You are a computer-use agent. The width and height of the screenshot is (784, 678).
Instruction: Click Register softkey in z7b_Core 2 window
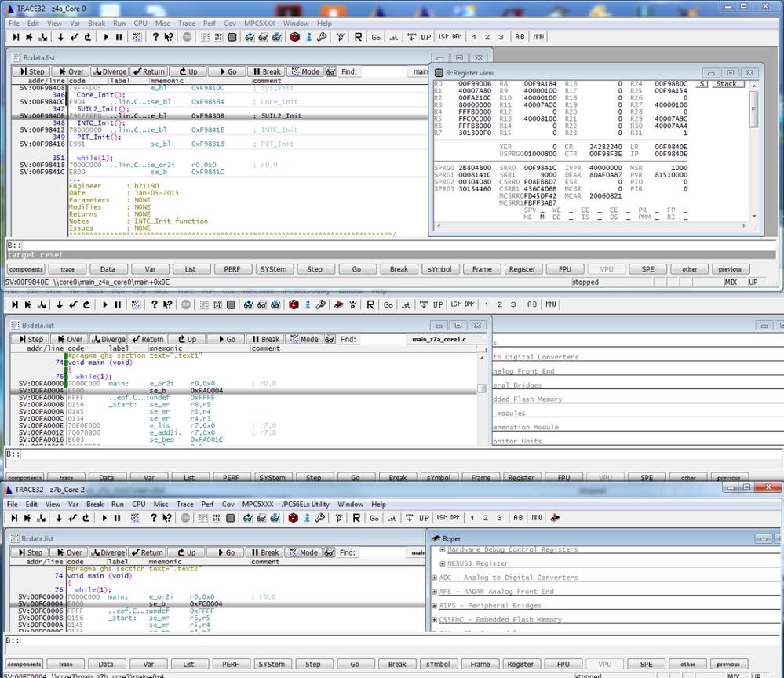[520, 664]
